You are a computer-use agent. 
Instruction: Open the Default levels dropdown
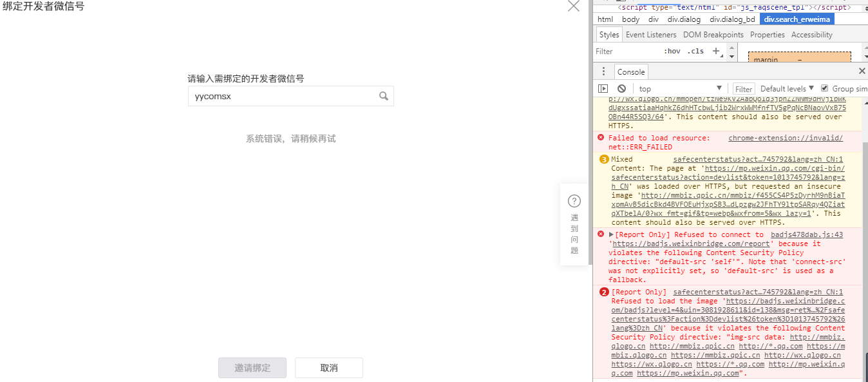tap(787, 89)
